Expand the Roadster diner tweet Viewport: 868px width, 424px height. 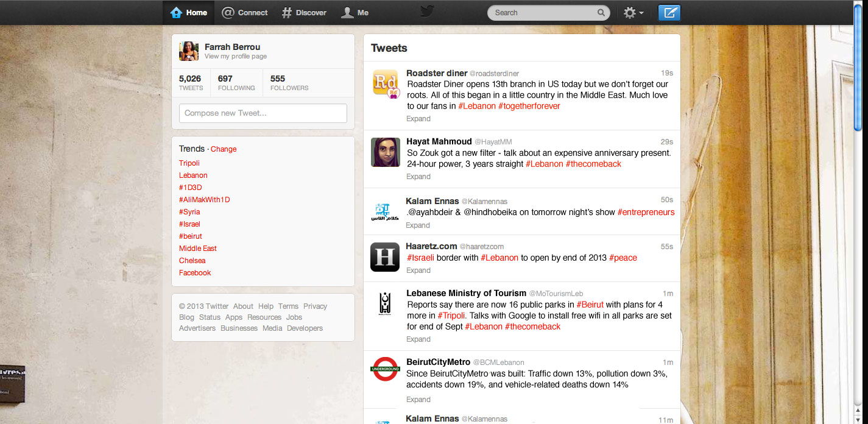(x=418, y=119)
